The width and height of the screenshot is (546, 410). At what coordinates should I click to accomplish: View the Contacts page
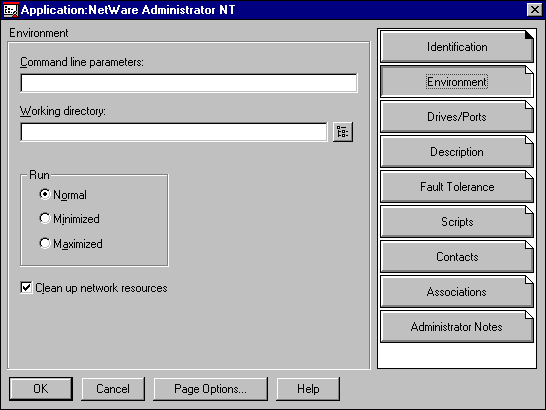click(x=457, y=257)
